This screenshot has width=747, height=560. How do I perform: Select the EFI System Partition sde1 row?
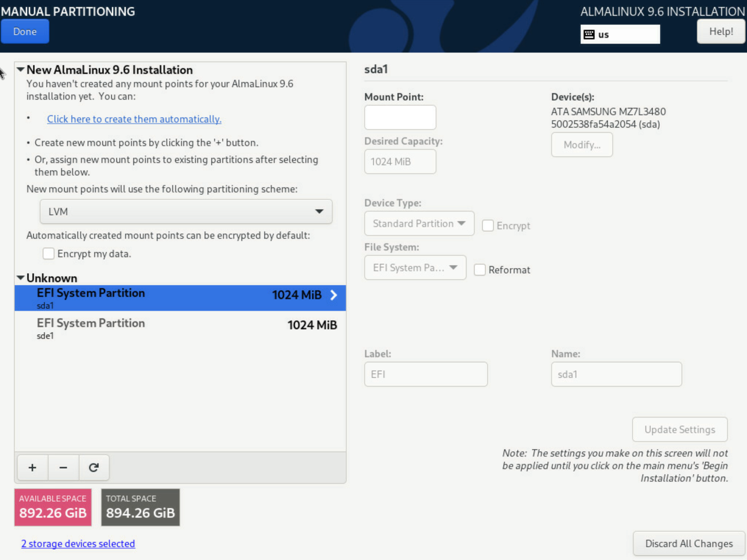(x=180, y=328)
